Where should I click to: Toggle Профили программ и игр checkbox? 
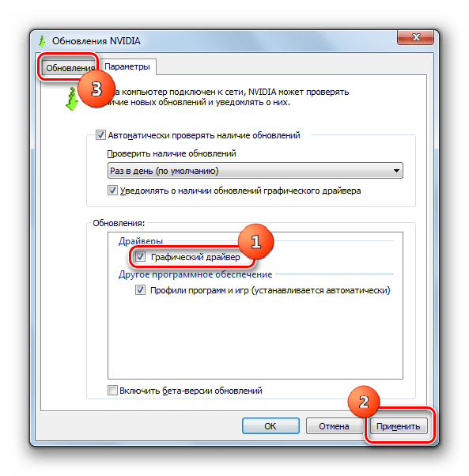point(140,290)
